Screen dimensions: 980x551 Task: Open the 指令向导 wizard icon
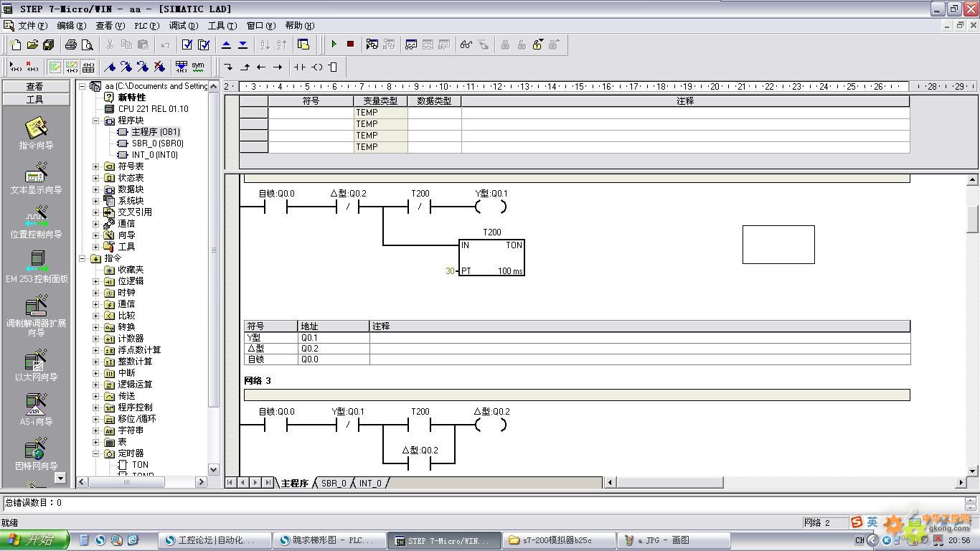point(36,134)
